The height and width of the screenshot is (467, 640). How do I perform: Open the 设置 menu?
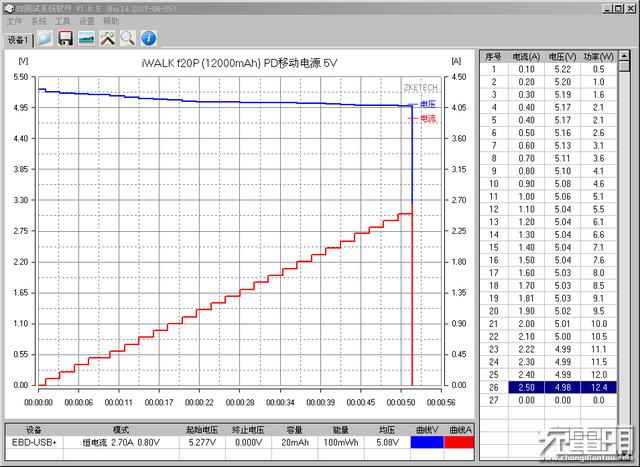click(x=87, y=21)
